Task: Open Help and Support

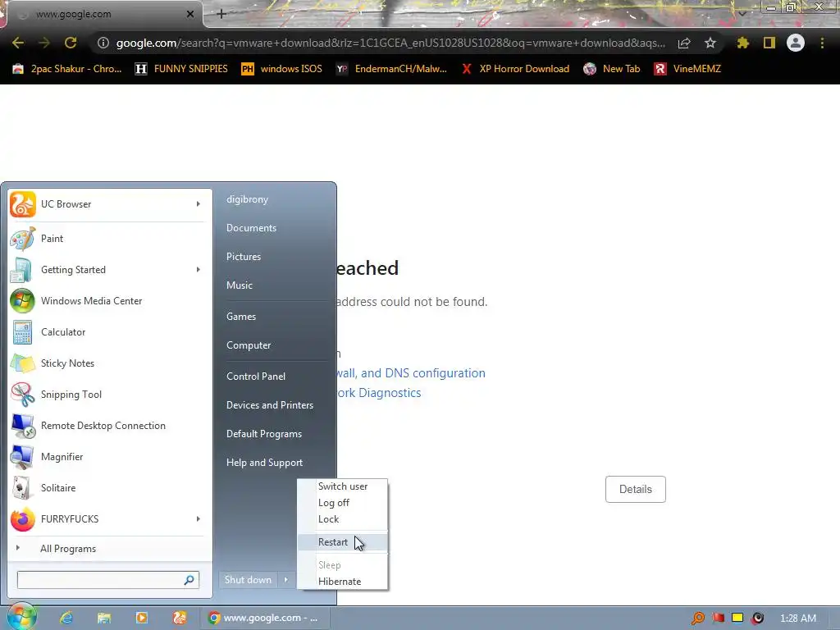Action: [265, 463]
